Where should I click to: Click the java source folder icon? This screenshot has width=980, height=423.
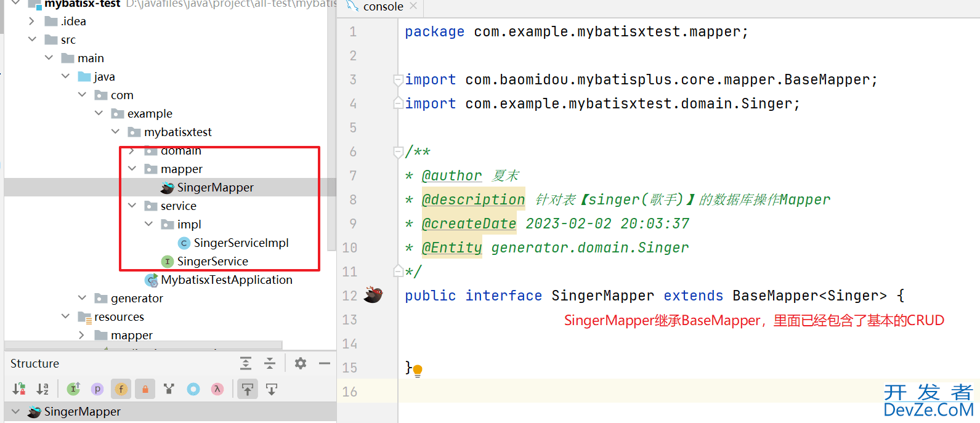(x=84, y=76)
